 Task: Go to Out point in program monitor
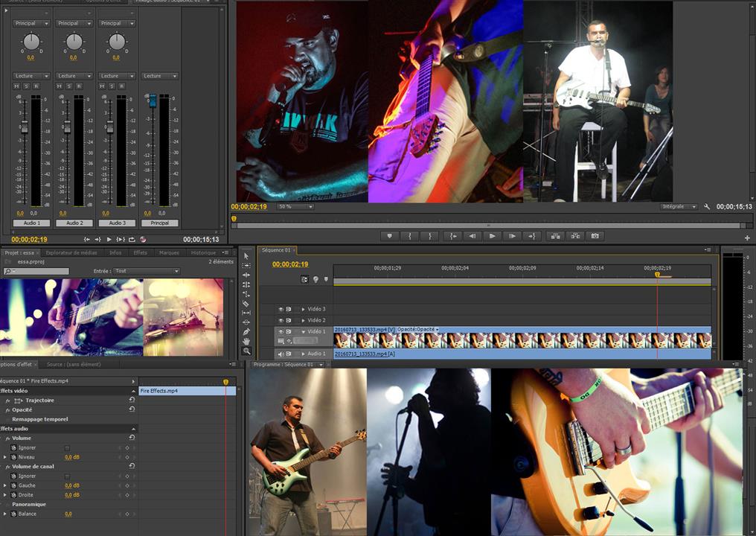[531, 236]
